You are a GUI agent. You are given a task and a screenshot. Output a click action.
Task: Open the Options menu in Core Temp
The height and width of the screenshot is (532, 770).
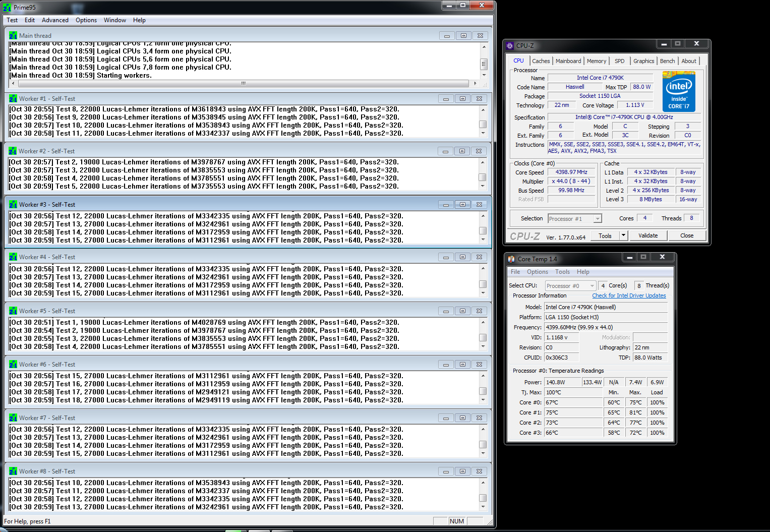[538, 272]
